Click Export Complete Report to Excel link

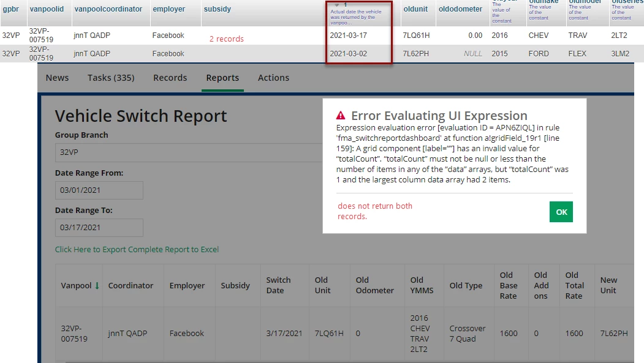point(137,249)
